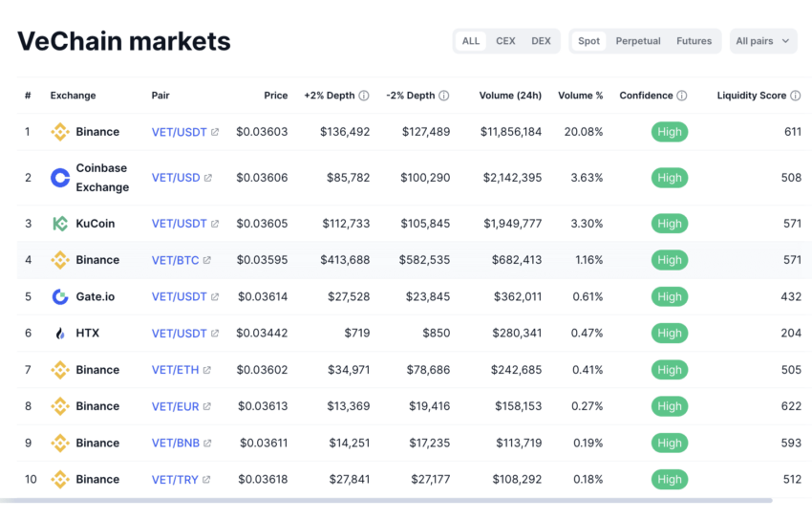The height and width of the screenshot is (520, 812).
Task: Click the $582,535 depth value
Action: click(424, 260)
